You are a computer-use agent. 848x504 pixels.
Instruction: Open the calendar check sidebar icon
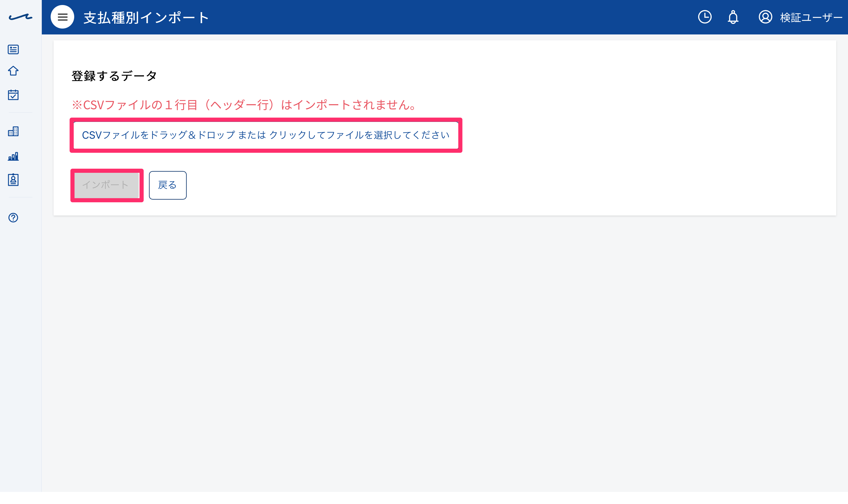tap(13, 95)
